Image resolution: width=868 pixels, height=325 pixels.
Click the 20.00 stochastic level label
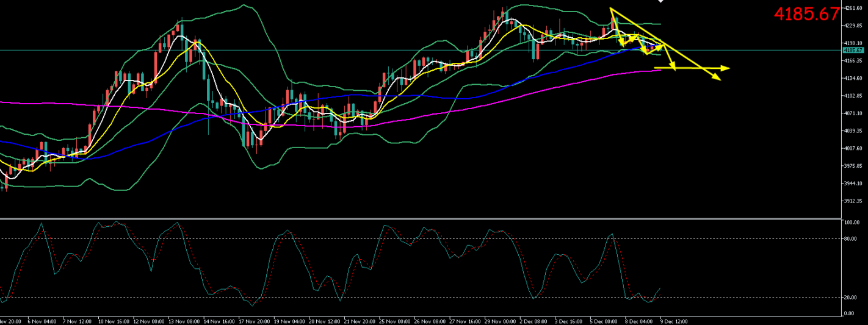[x=852, y=298]
